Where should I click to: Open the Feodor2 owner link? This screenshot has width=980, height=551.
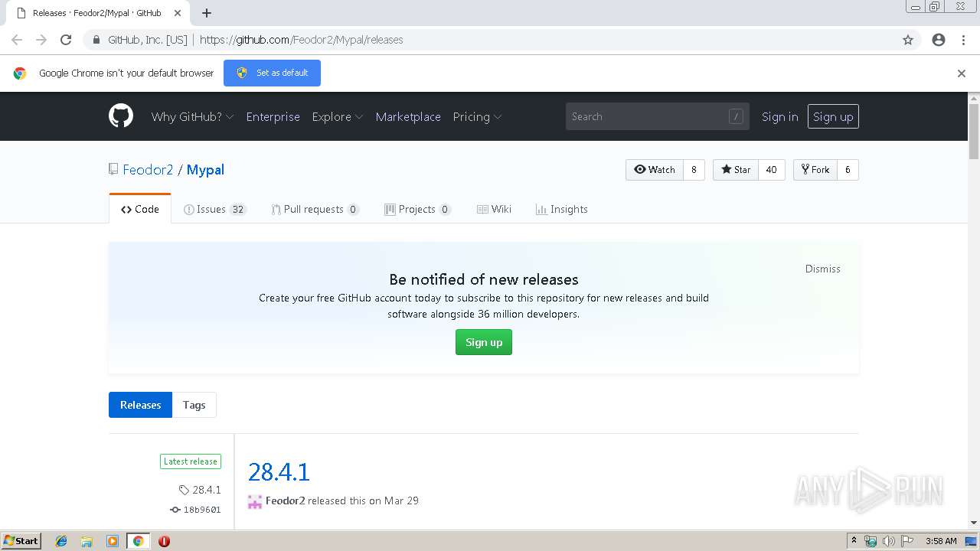[x=148, y=170]
